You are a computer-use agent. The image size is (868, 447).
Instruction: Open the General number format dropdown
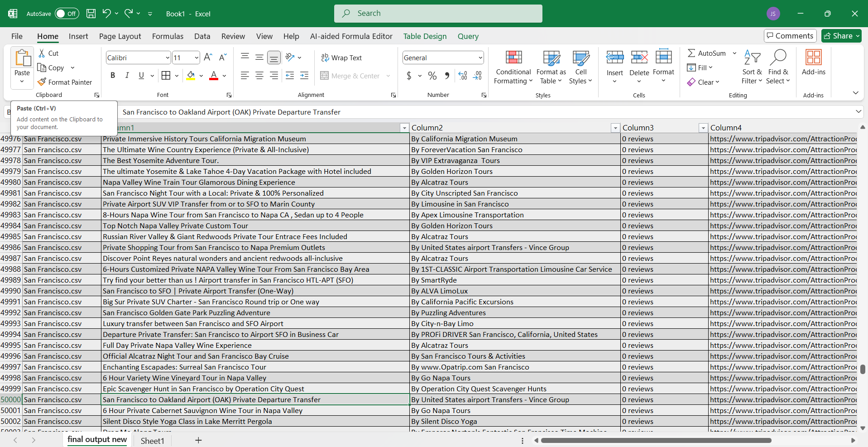click(x=480, y=58)
